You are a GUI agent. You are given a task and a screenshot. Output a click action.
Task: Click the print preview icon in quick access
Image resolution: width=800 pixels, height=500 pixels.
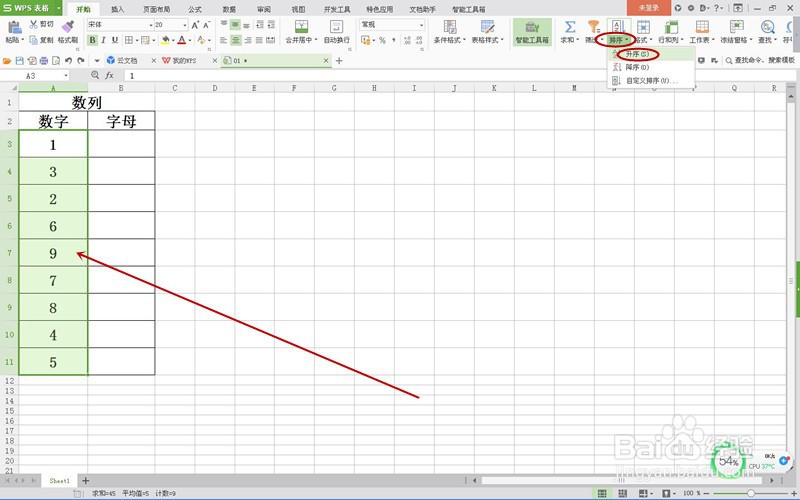pyautogui.click(x=56, y=61)
